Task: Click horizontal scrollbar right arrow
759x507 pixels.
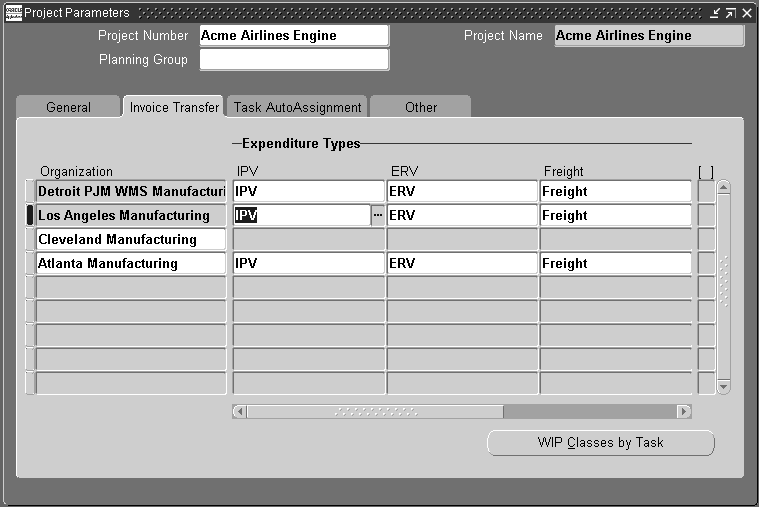Action: pyautogui.click(x=683, y=412)
